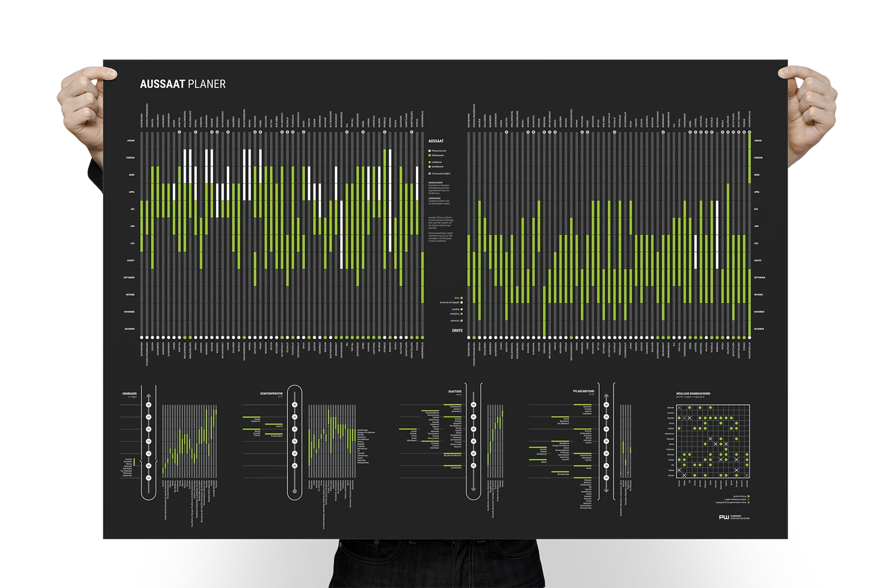Screen dimensions: 888x588
Task: Click the Lichtkeimer green circle legend icon
Action: [430, 162]
